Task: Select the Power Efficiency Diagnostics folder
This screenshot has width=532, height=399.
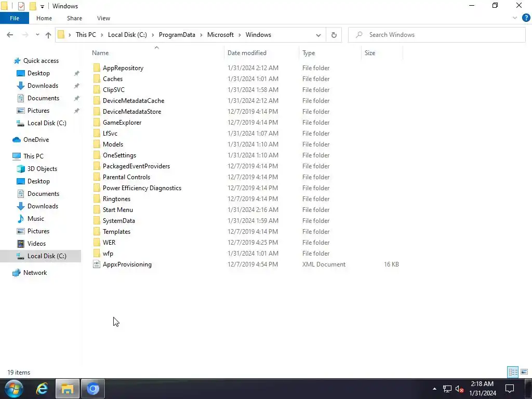Action: coord(142,188)
